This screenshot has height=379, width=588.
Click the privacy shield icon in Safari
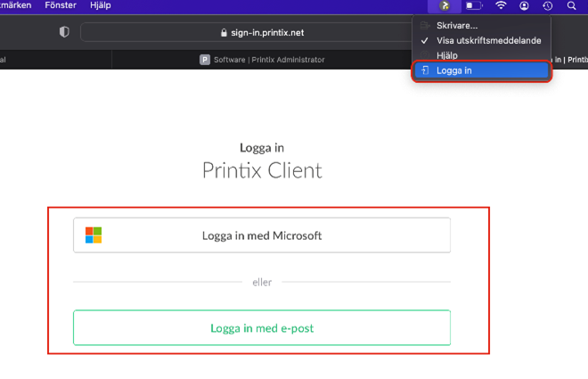[64, 32]
